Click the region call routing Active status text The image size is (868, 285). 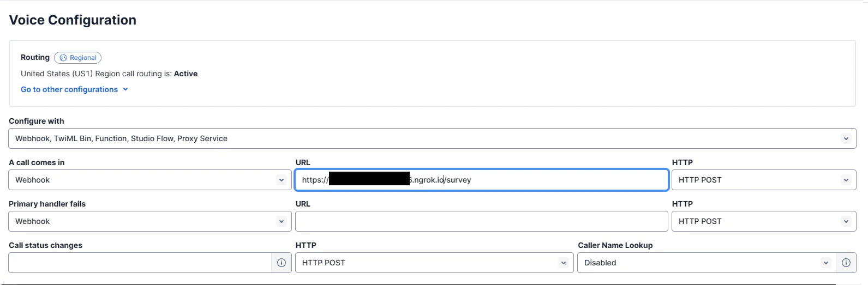click(185, 74)
